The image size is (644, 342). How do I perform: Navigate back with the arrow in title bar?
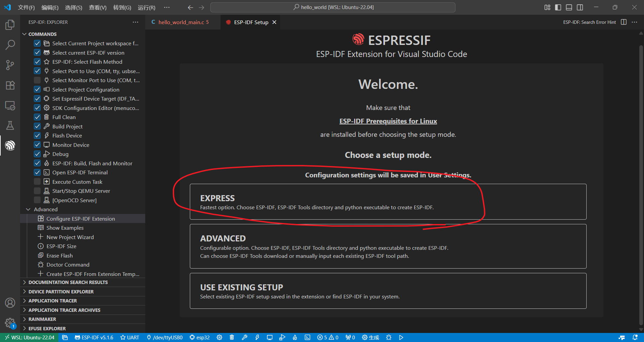pyautogui.click(x=191, y=7)
